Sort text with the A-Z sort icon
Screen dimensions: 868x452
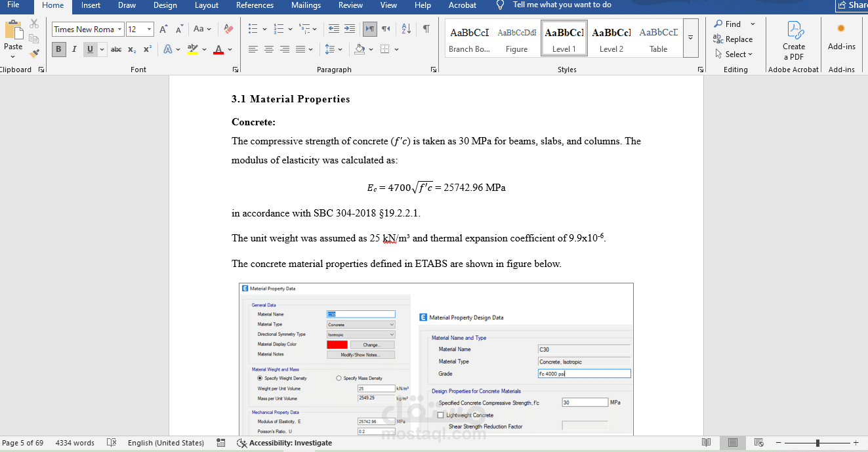click(406, 29)
